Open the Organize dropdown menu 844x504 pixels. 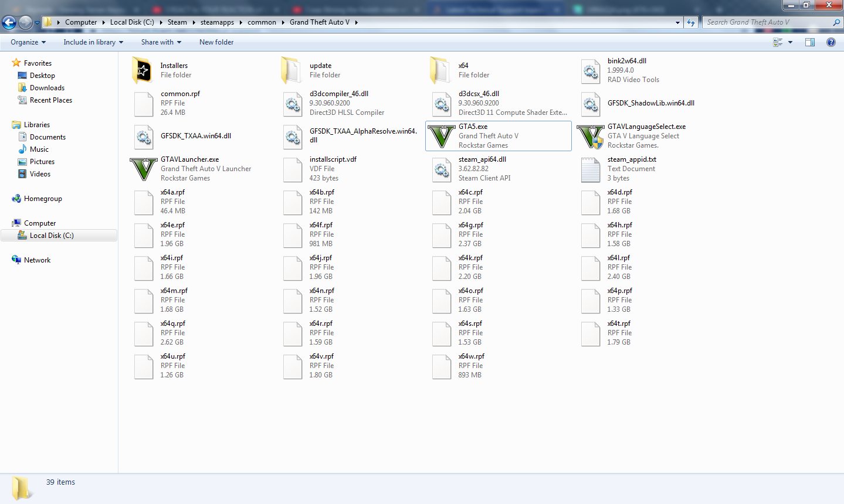pyautogui.click(x=28, y=42)
